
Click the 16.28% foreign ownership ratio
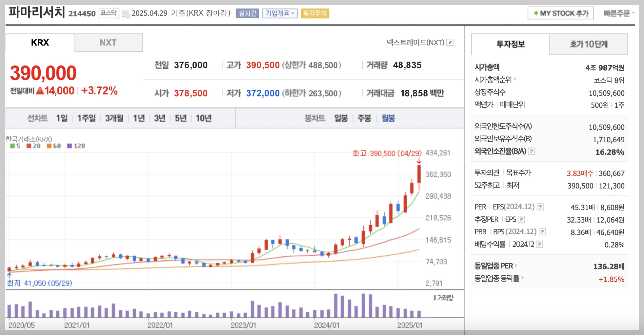pos(610,152)
